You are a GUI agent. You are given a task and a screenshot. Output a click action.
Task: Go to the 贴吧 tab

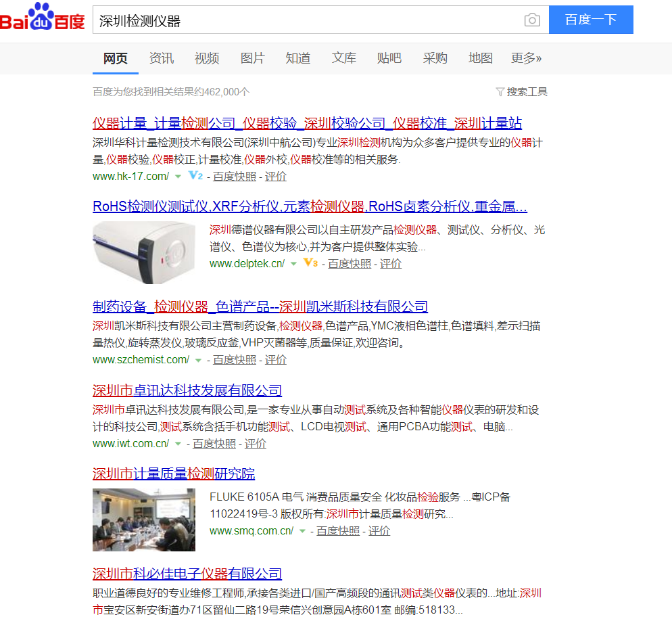point(389,58)
